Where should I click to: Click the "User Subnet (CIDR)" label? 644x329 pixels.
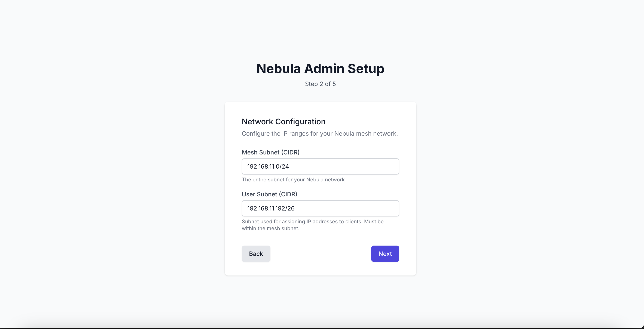click(x=269, y=194)
